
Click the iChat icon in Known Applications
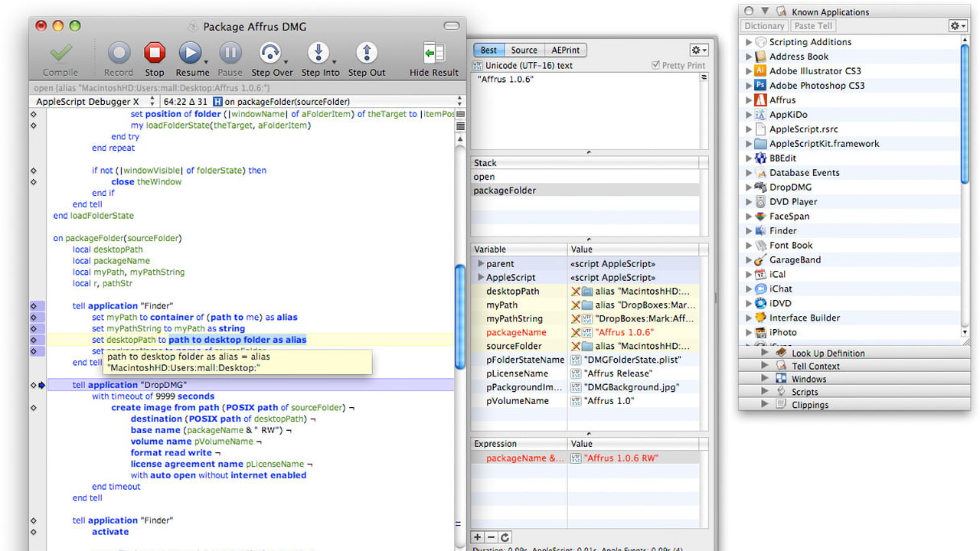click(x=760, y=289)
